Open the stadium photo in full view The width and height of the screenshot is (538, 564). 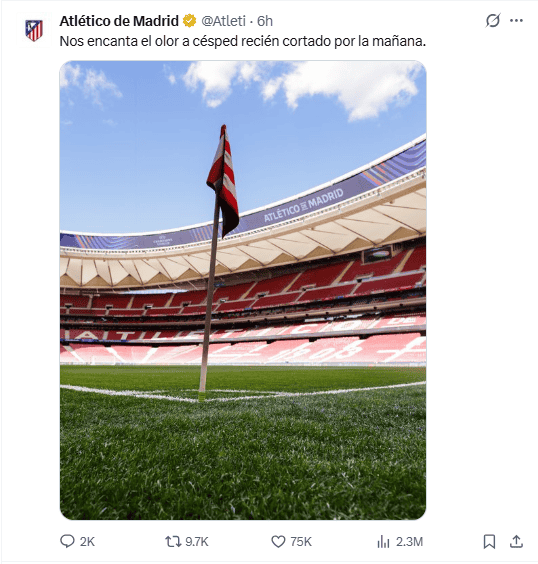243,290
